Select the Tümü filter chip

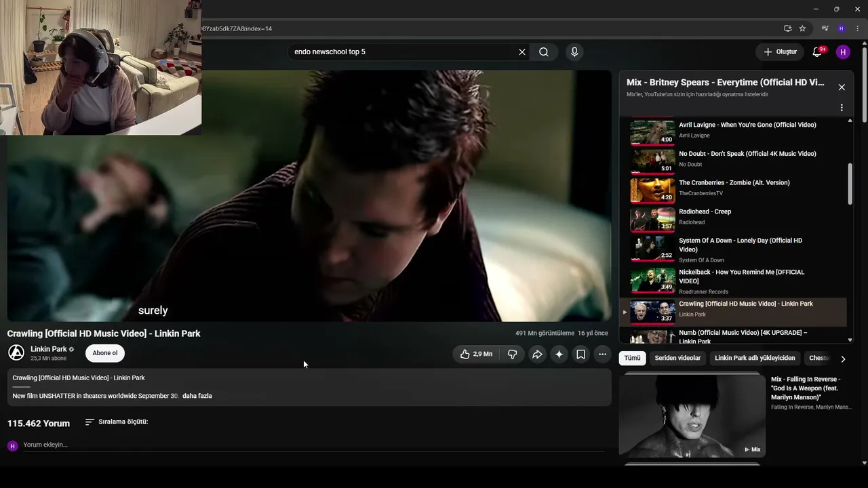[x=632, y=358]
